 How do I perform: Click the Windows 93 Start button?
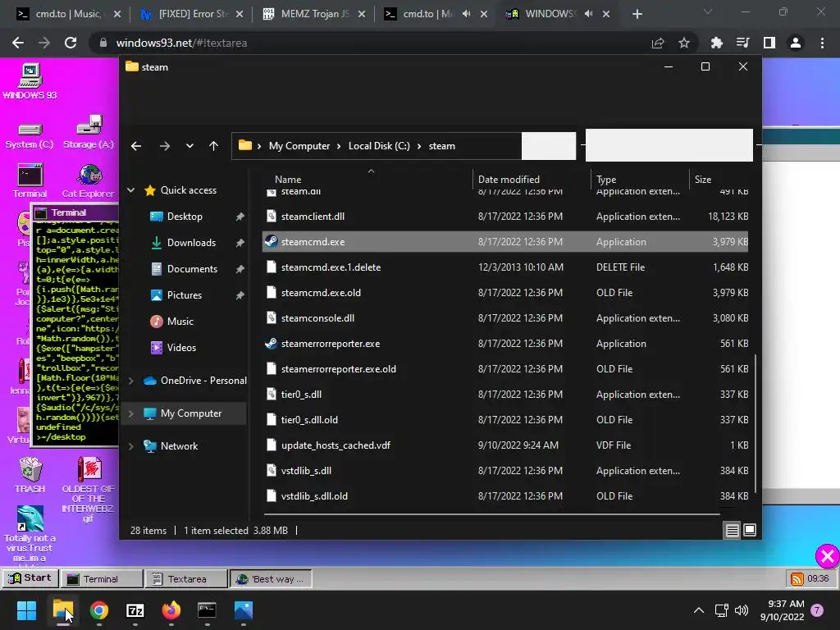(x=30, y=578)
